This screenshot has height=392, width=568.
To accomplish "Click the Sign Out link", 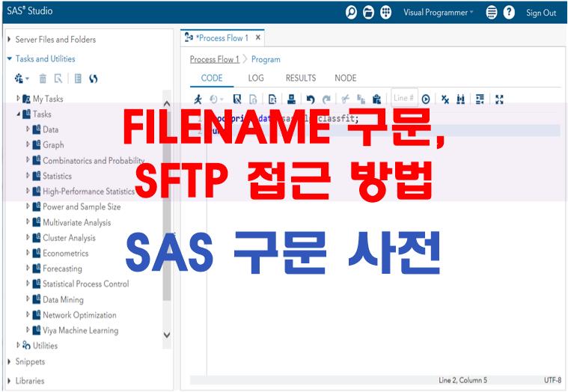I will coord(541,13).
